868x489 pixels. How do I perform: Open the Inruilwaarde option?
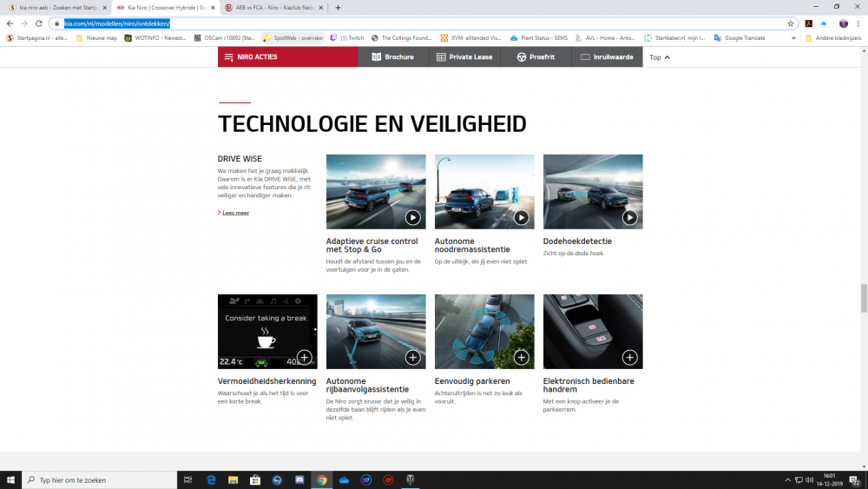pyautogui.click(x=608, y=57)
